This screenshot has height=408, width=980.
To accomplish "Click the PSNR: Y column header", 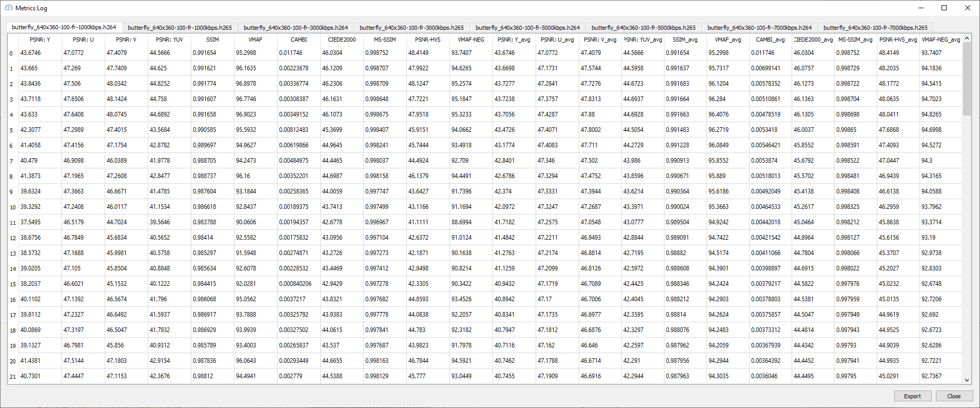I will point(40,40).
